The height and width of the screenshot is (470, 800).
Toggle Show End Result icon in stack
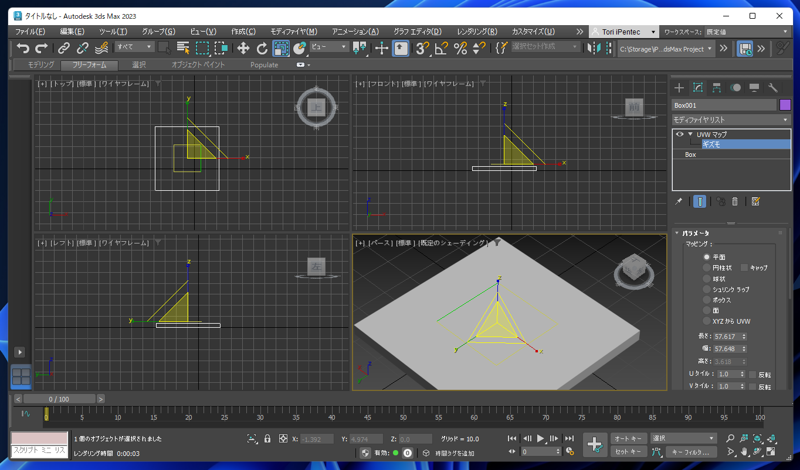click(x=700, y=202)
